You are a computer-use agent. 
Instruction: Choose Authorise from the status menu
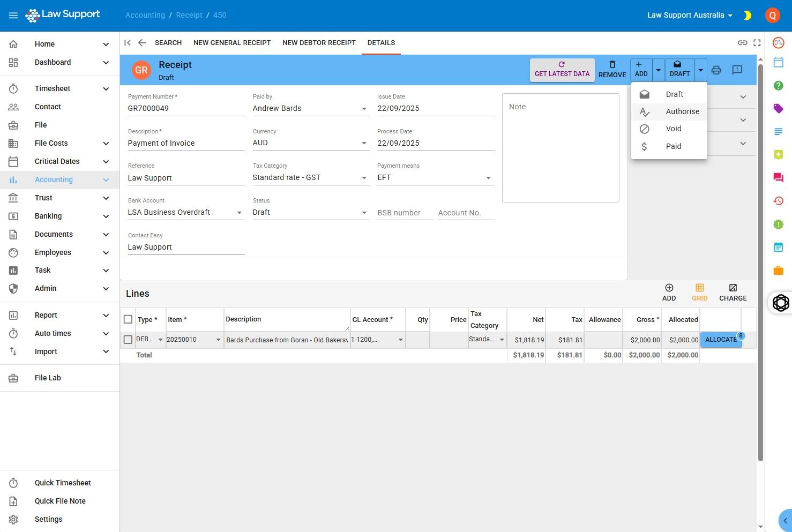(x=669, y=111)
